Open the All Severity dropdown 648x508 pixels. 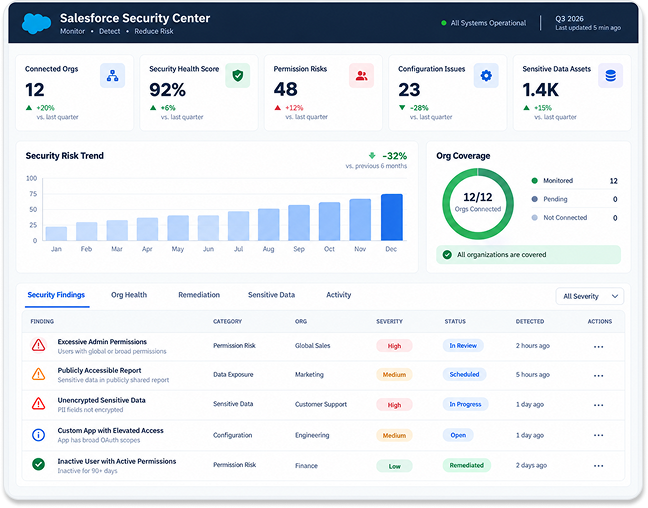(x=590, y=296)
